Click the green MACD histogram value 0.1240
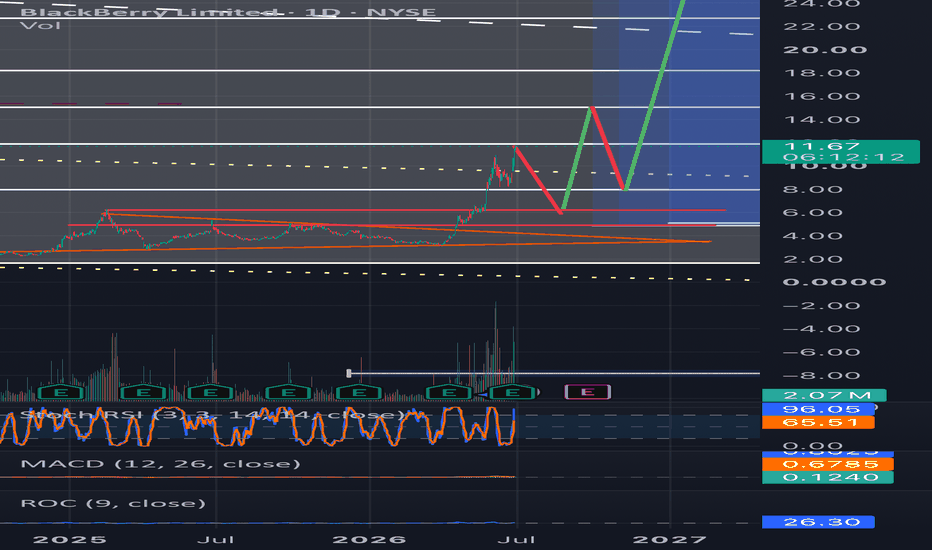 point(827,477)
